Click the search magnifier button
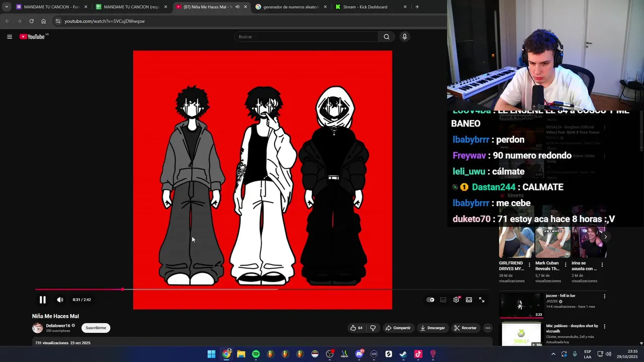 point(386,37)
